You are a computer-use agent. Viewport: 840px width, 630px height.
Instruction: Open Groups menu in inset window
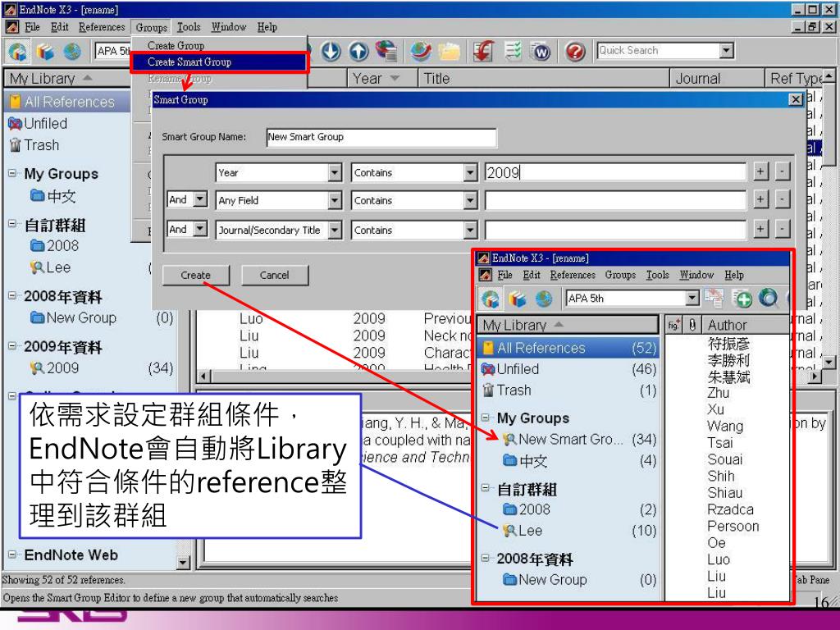620,275
